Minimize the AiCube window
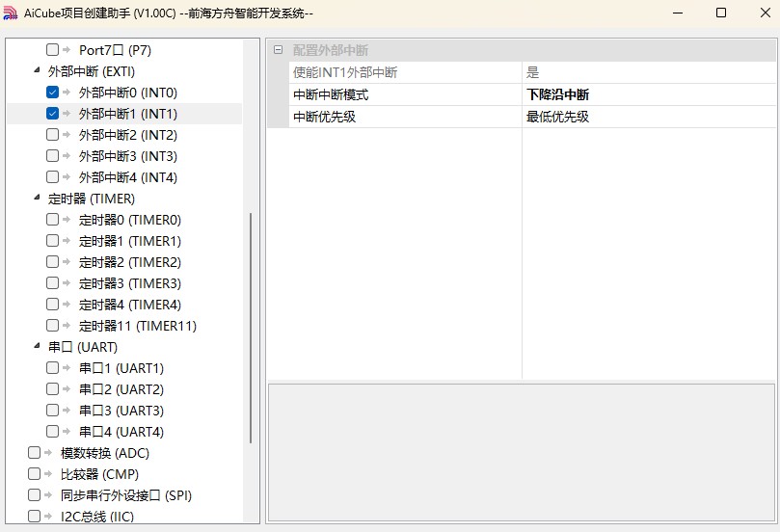This screenshot has width=780, height=532. 678,13
